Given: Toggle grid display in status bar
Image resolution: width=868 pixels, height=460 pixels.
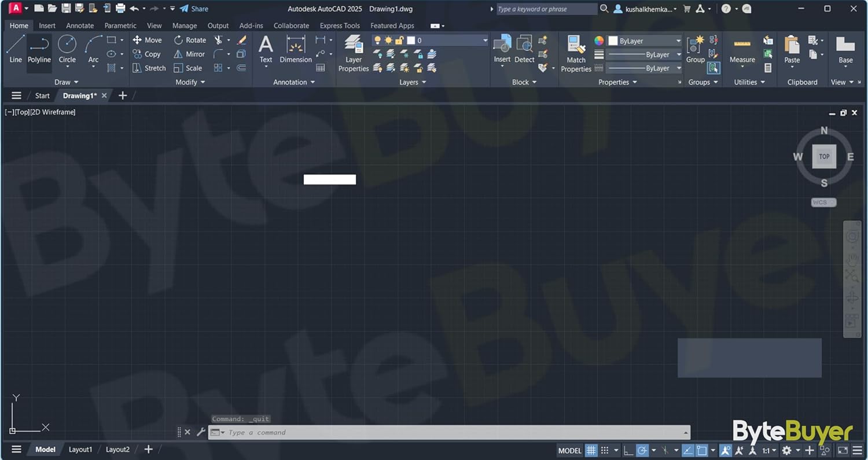Looking at the screenshot, I should click(591, 450).
